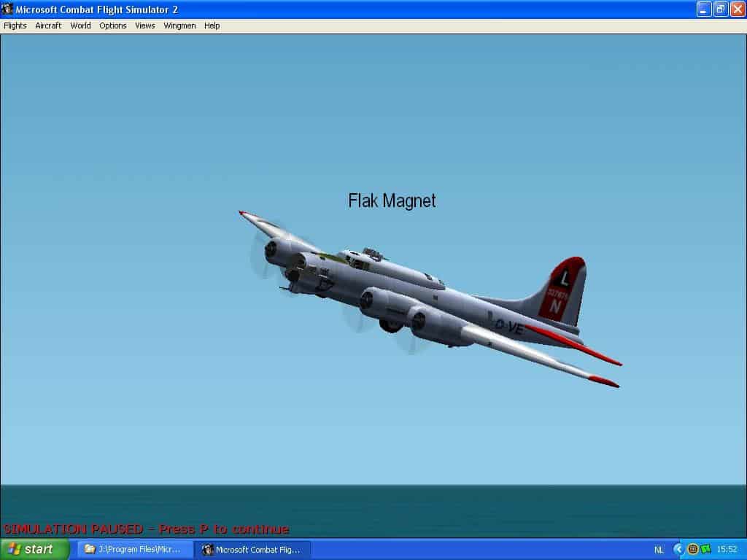Click the yellow globe system tray icon
This screenshot has height=560, width=747.
[x=692, y=549]
